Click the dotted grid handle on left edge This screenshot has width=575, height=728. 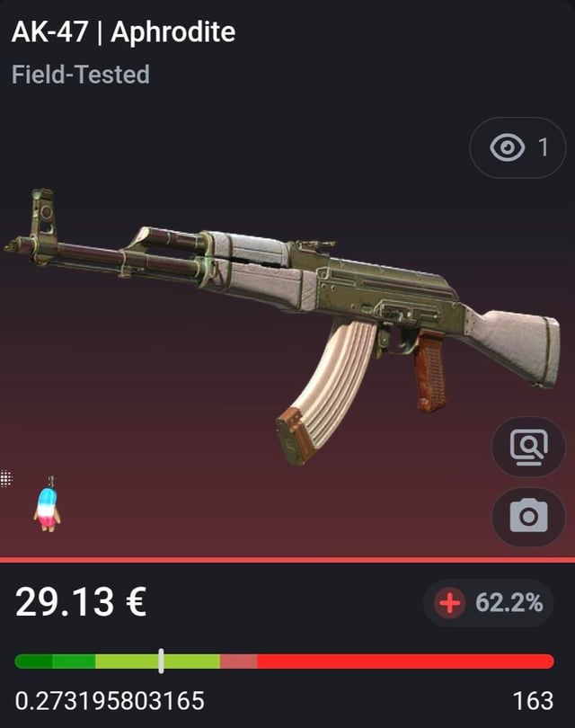coord(5,478)
